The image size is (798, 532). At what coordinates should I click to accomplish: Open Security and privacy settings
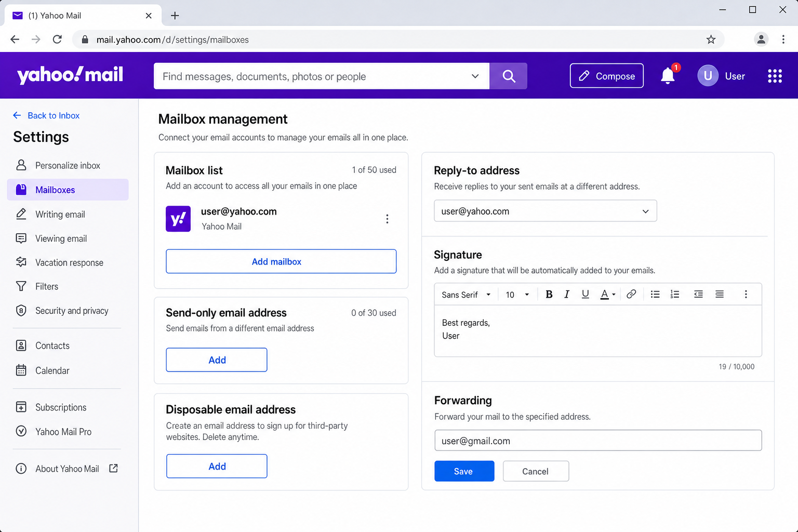coord(68,311)
